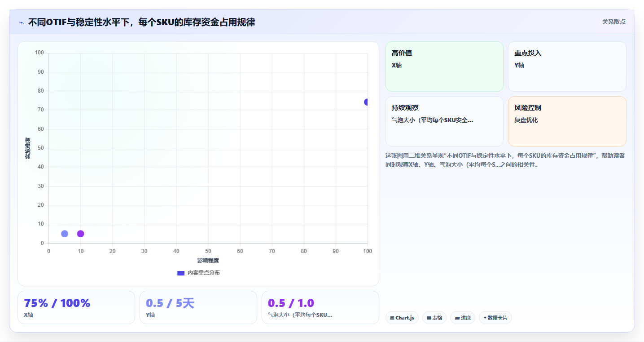
Task: Click the 关系散点 label in the header
Action: [x=614, y=22]
